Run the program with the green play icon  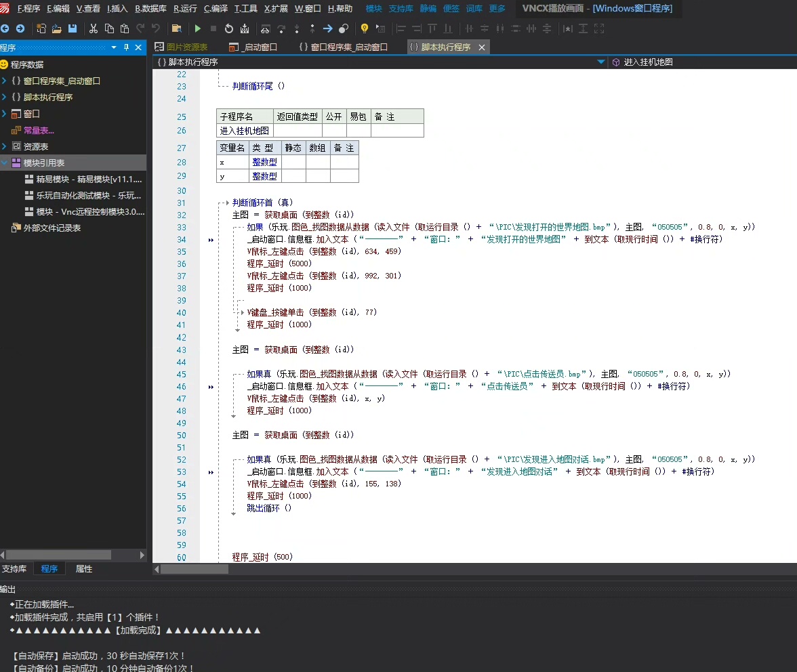(x=198, y=28)
